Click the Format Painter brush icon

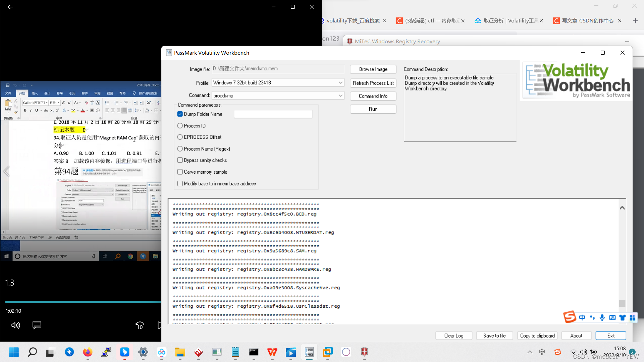(x=15, y=112)
